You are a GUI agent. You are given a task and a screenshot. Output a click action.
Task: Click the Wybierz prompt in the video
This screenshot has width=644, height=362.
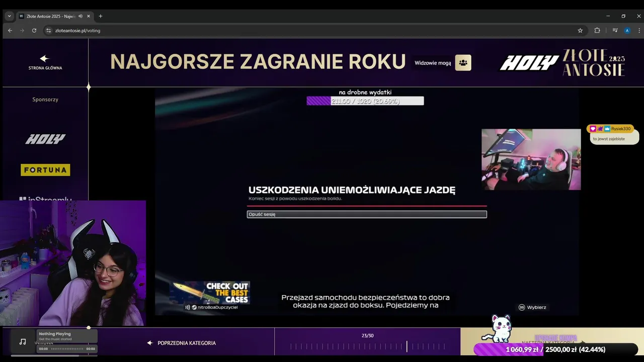[x=532, y=307]
